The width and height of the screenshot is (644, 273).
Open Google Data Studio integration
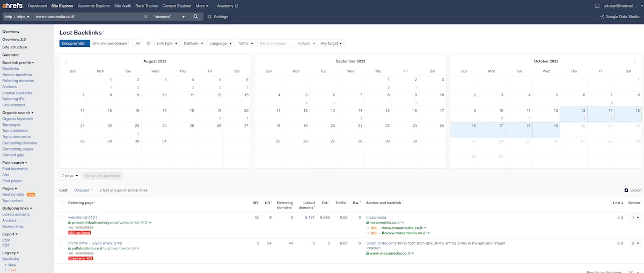click(620, 17)
